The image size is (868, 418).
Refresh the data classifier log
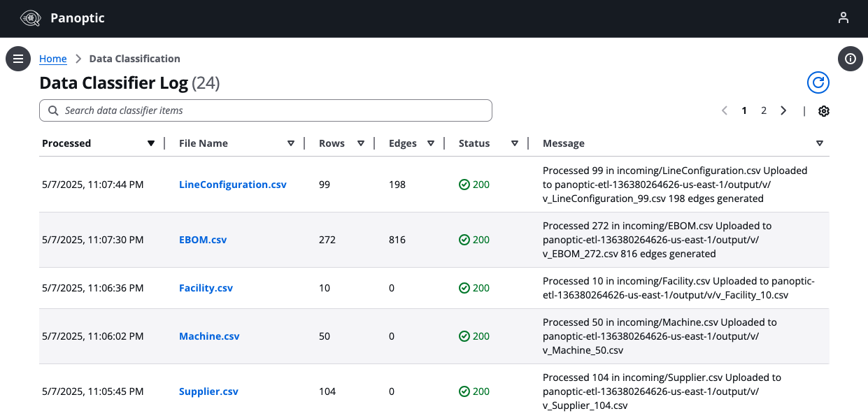818,82
